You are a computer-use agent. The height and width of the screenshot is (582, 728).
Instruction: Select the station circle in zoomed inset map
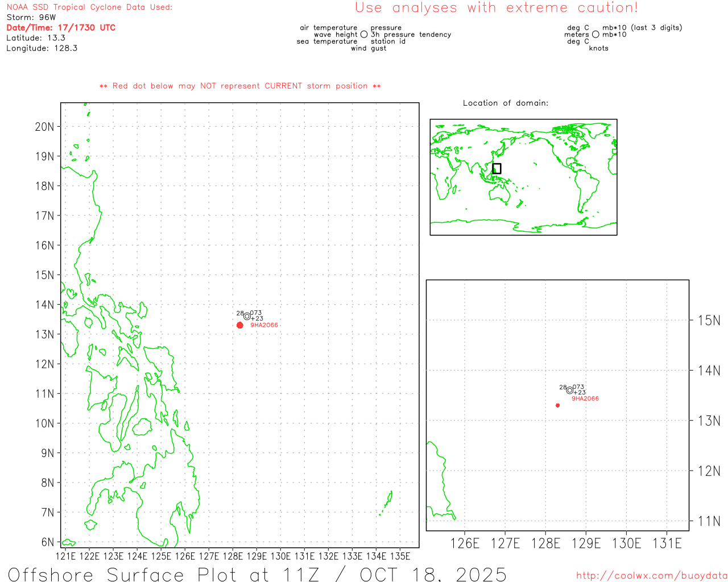569,390
